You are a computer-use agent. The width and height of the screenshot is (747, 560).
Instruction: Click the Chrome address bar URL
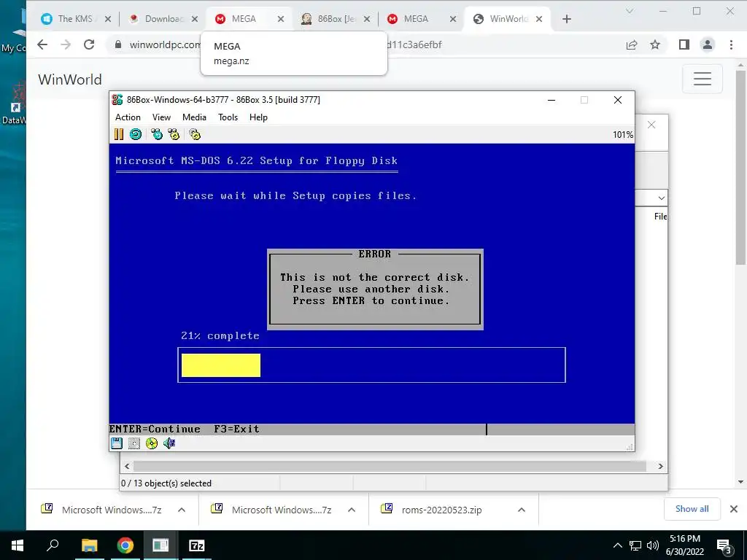[367, 44]
